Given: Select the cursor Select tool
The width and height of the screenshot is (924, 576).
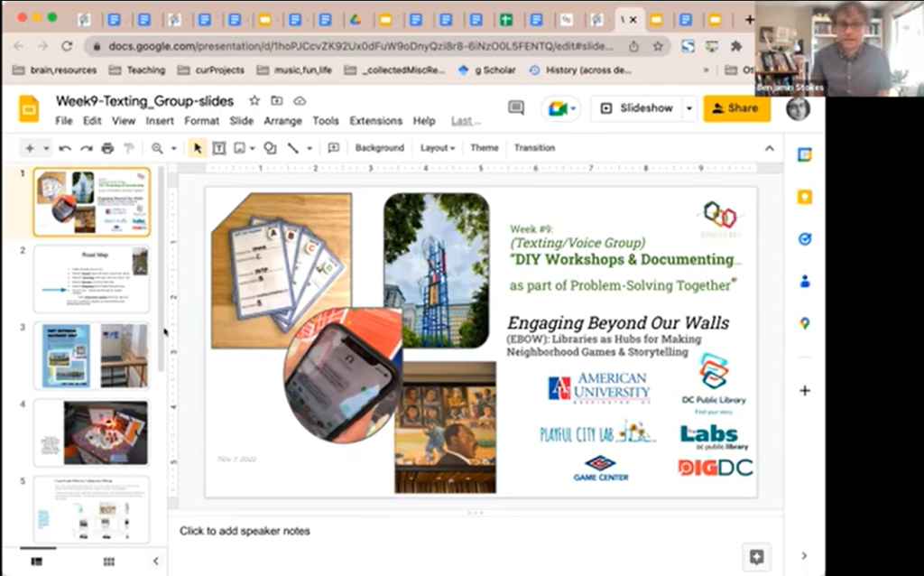Looking at the screenshot, I should click(198, 148).
